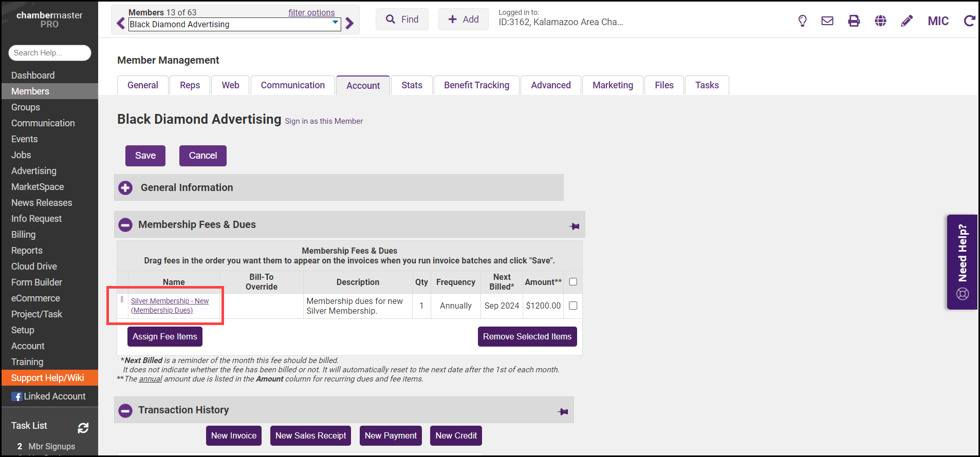Image resolution: width=980 pixels, height=457 pixels.
Task: Collapse the Transaction History section
Action: 125,411
